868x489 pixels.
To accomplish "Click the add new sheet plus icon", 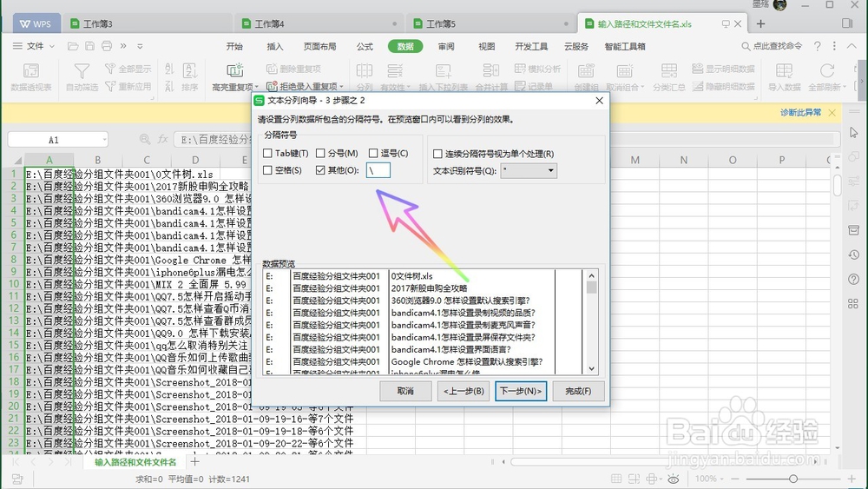I will click(x=194, y=461).
